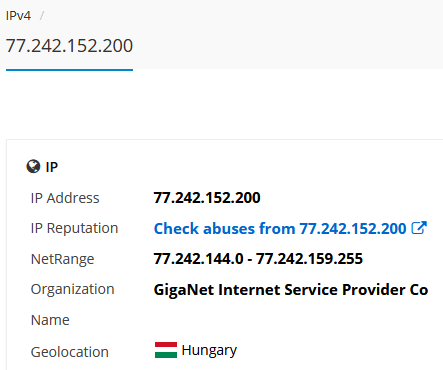Click the NetRange value 77.242.144.0 - 77.242.159.255
Screen dimensions: 443x370
pos(258,259)
